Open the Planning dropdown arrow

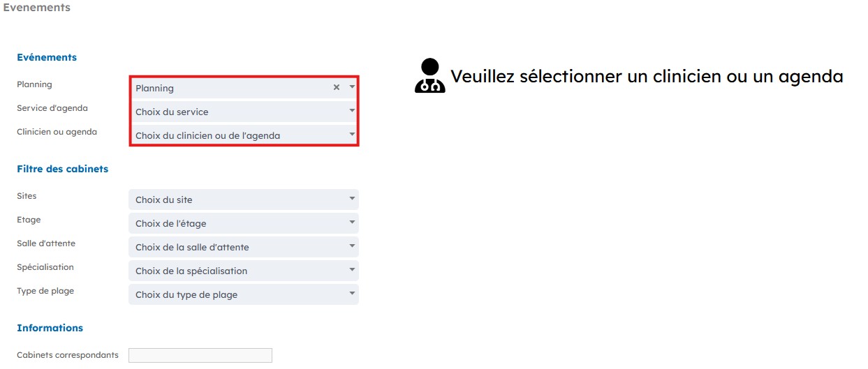point(352,88)
